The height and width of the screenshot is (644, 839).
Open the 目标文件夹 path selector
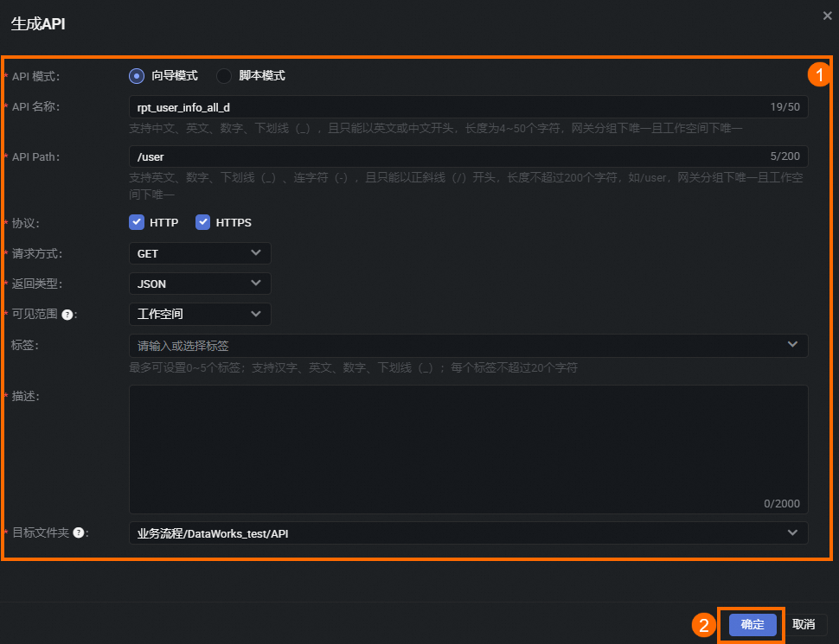click(x=467, y=533)
